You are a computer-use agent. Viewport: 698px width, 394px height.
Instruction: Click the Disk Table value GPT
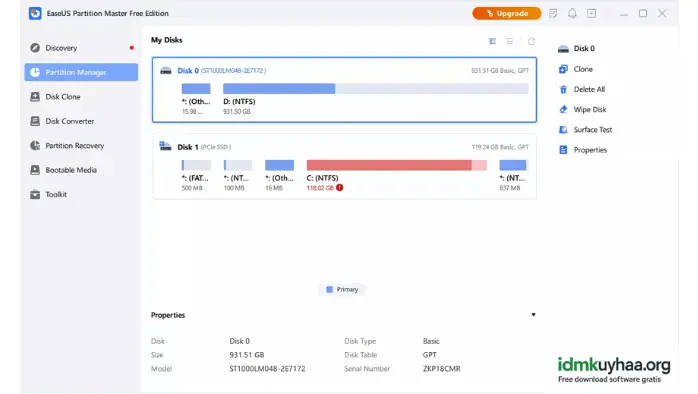430,355
